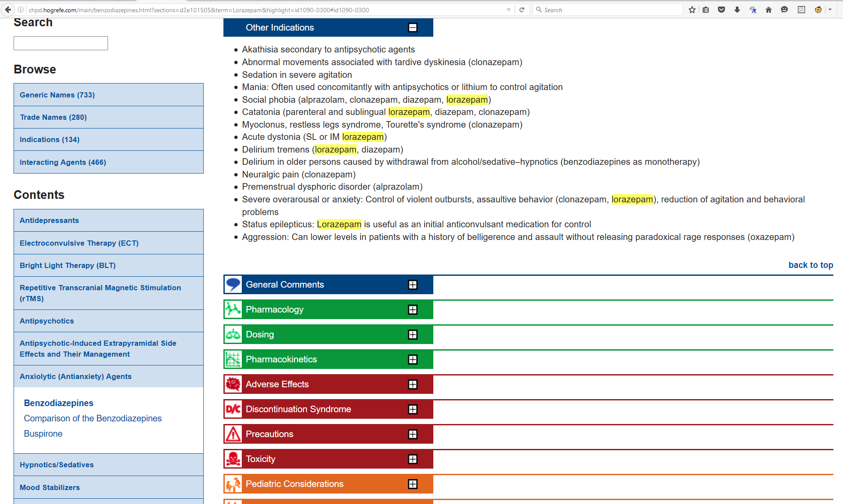
Task: Click the Pharmacology molecule icon
Action: click(x=233, y=309)
